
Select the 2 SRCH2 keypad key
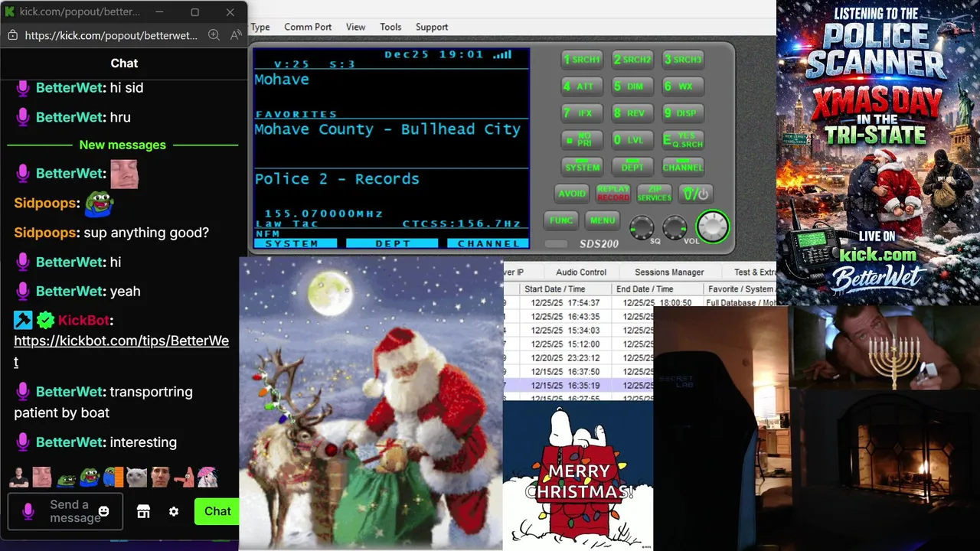point(632,59)
